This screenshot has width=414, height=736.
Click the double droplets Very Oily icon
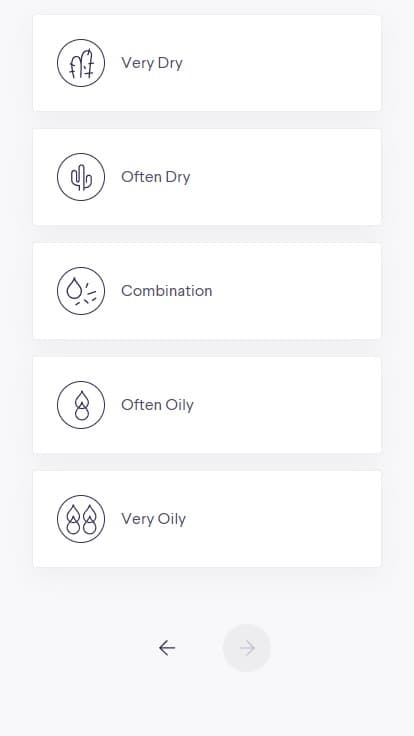coord(81,519)
